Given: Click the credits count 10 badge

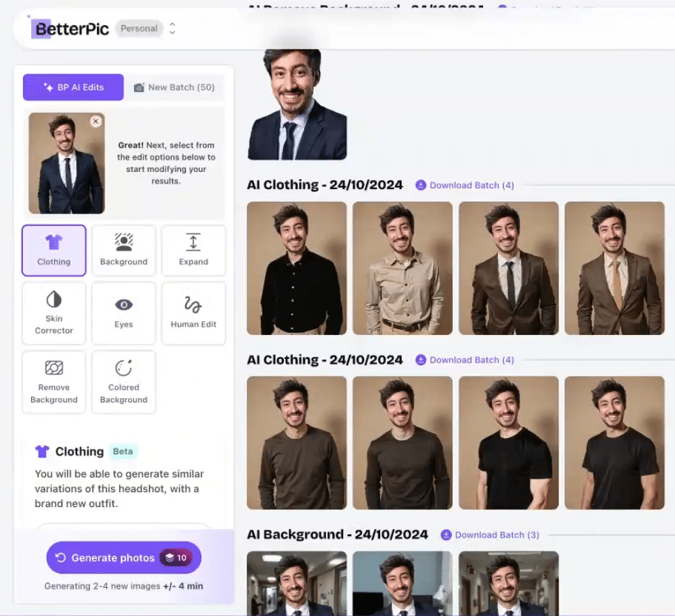Looking at the screenshot, I should coord(176,558).
